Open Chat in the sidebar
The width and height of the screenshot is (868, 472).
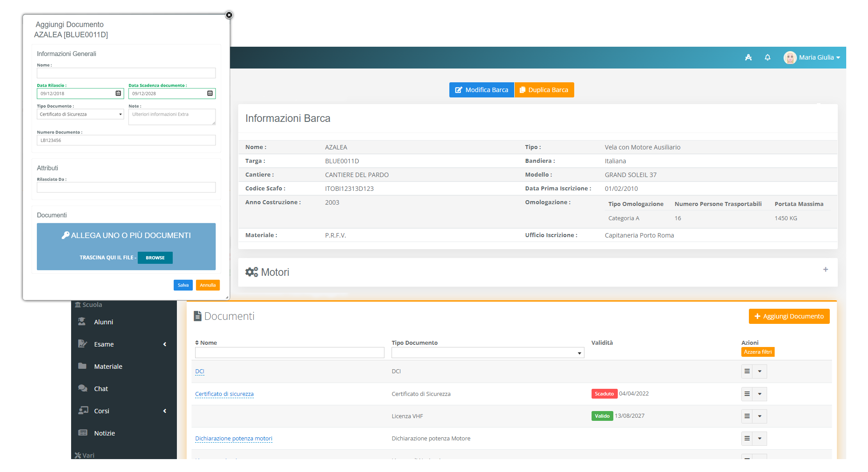(x=101, y=389)
